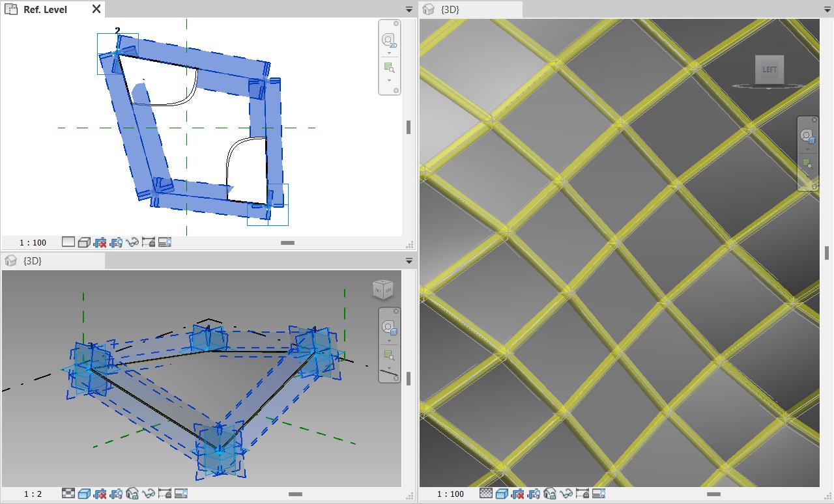The image size is (834, 504).
Task: Open the view list arrow for the 1:2 3D pane
Action: pyautogui.click(x=409, y=260)
